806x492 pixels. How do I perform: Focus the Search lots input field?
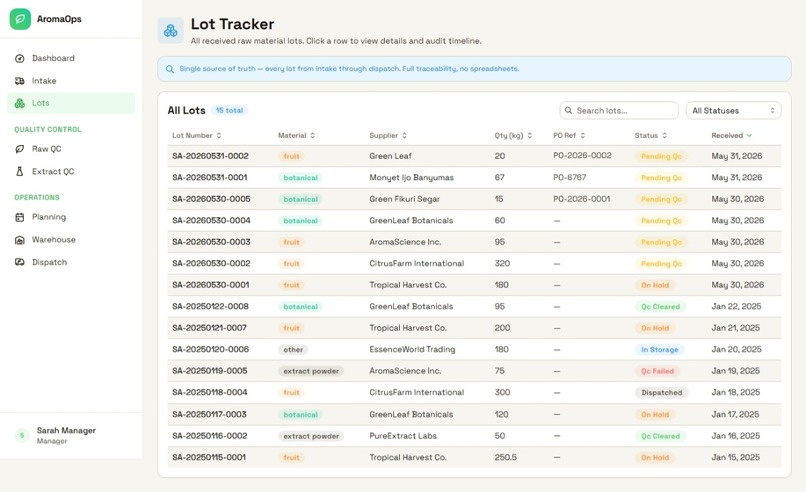point(619,111)
